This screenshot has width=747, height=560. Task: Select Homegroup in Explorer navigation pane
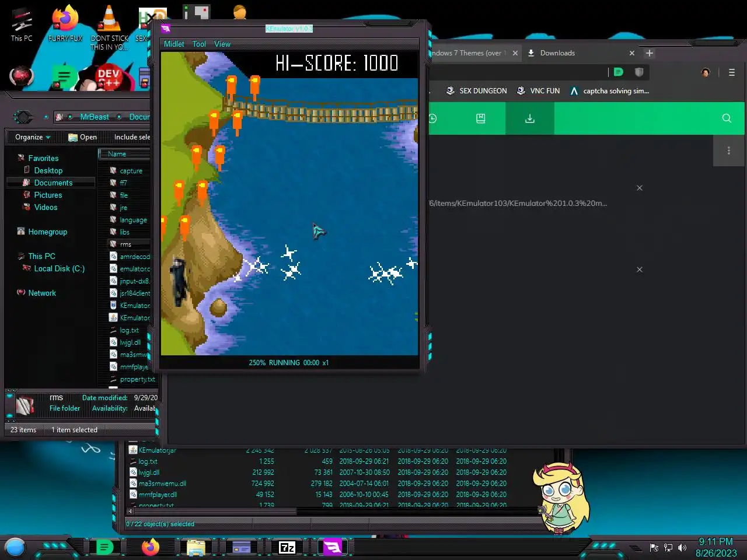click(47, 232)
